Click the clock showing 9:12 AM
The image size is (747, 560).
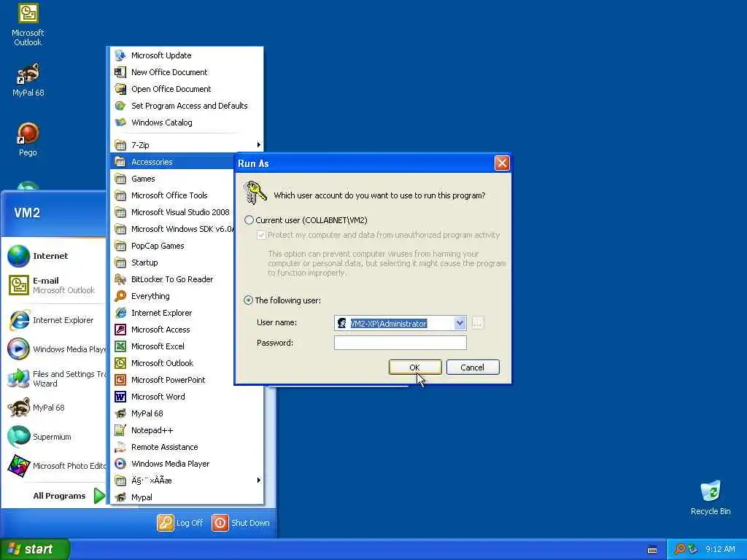pyautogui.click(x=720, y=549)
